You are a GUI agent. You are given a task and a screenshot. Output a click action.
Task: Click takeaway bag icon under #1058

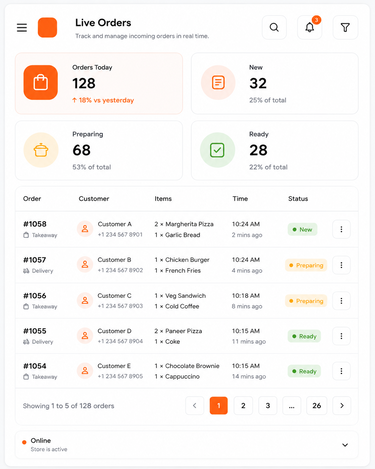(x=26, y=235)
